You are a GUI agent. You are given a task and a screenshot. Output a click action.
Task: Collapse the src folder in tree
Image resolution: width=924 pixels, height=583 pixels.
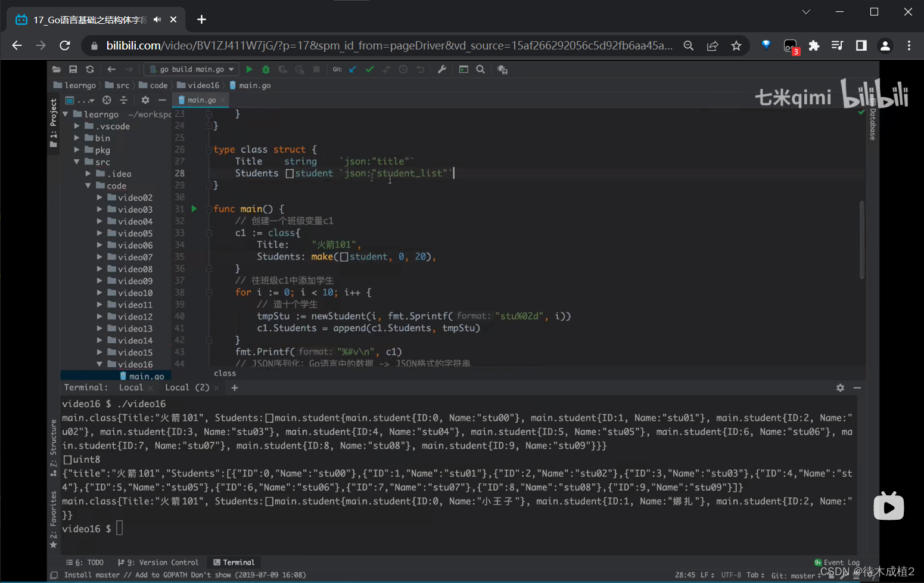click(x=77, y=162)
